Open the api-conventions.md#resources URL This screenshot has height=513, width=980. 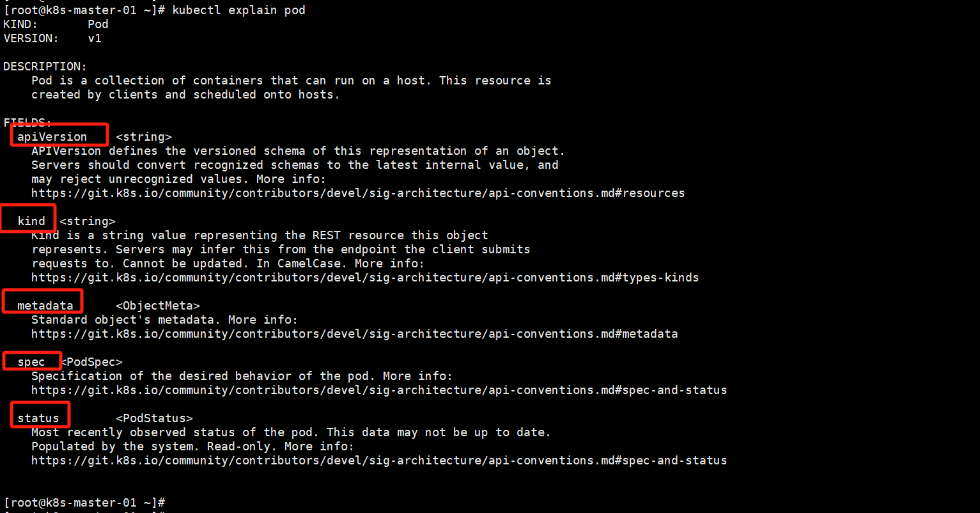click(x=357, y=193)
